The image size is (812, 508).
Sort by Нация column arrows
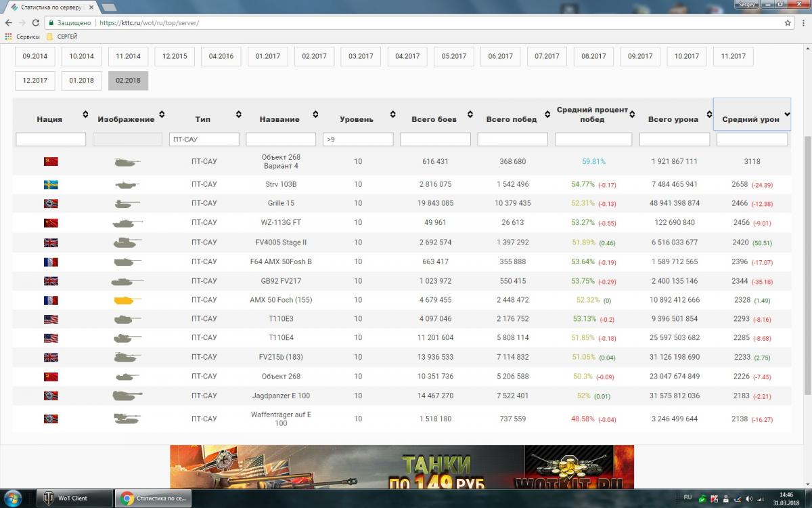pyautogui.click(x=85, y=114)
